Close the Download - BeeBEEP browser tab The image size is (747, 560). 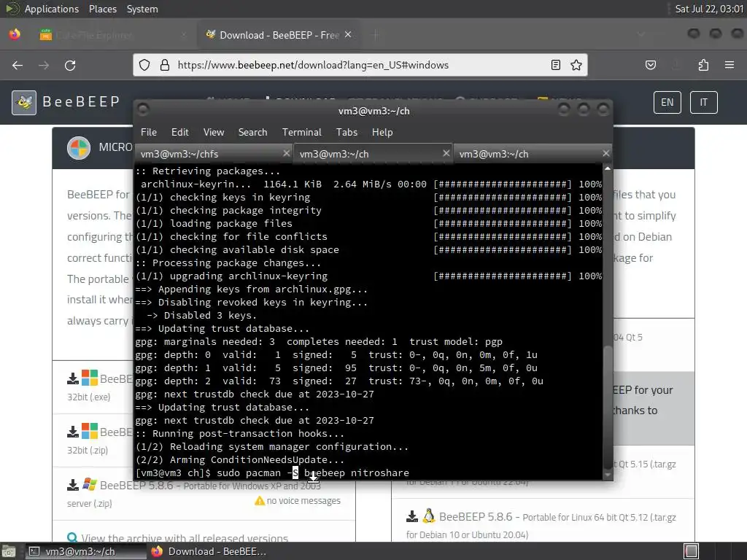point(348,35)
